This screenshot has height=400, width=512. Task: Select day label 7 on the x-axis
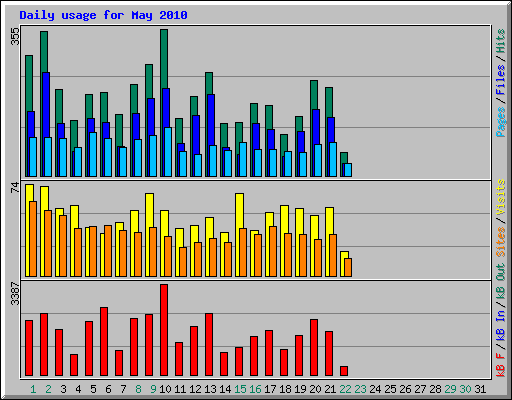tap(123, 389)
